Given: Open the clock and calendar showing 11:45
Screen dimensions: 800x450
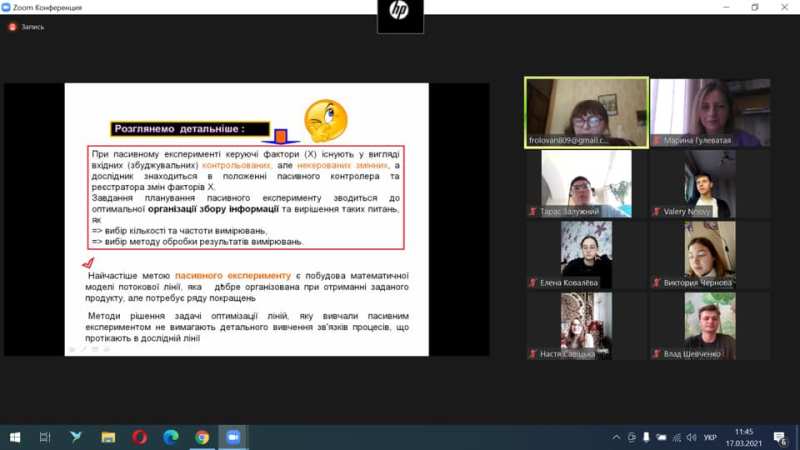Looking at the screenshot, I should pyautogui.click(x=743, y=437).
